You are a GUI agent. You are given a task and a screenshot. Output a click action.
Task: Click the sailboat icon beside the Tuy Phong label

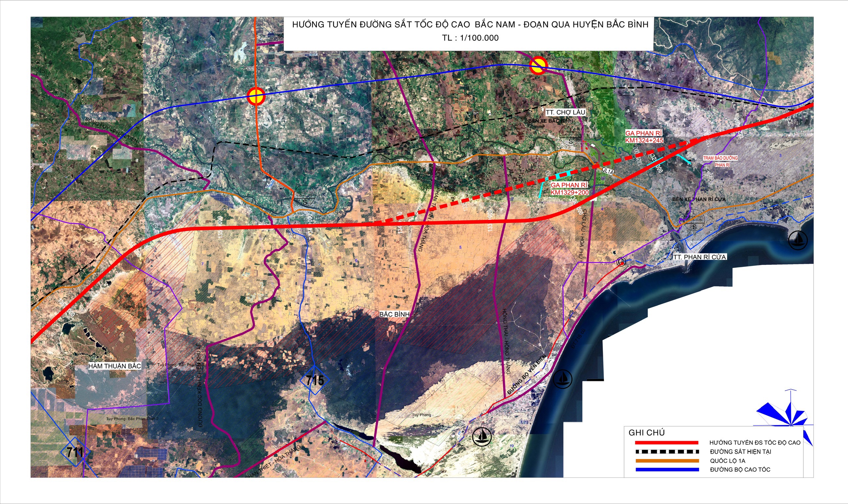[x=482, y=436]
